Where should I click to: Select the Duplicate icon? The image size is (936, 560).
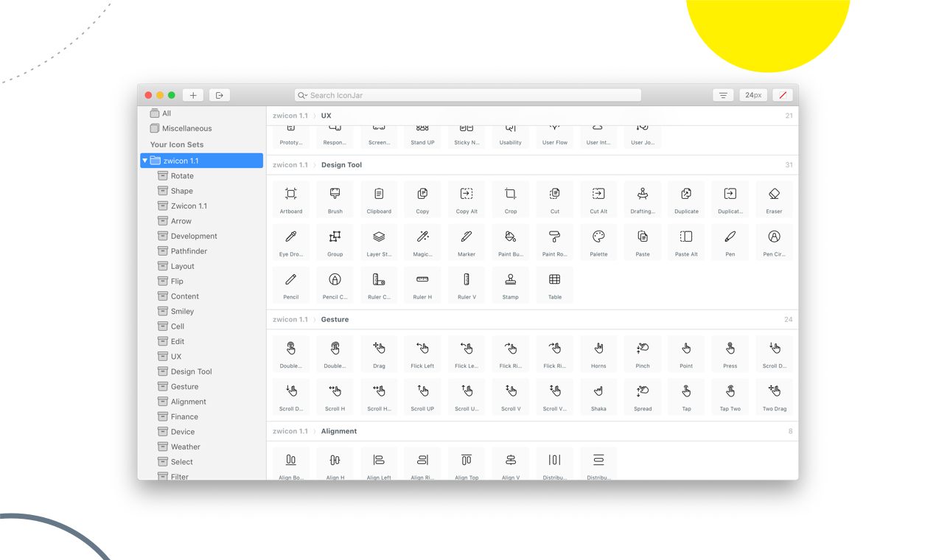[686, 199]
